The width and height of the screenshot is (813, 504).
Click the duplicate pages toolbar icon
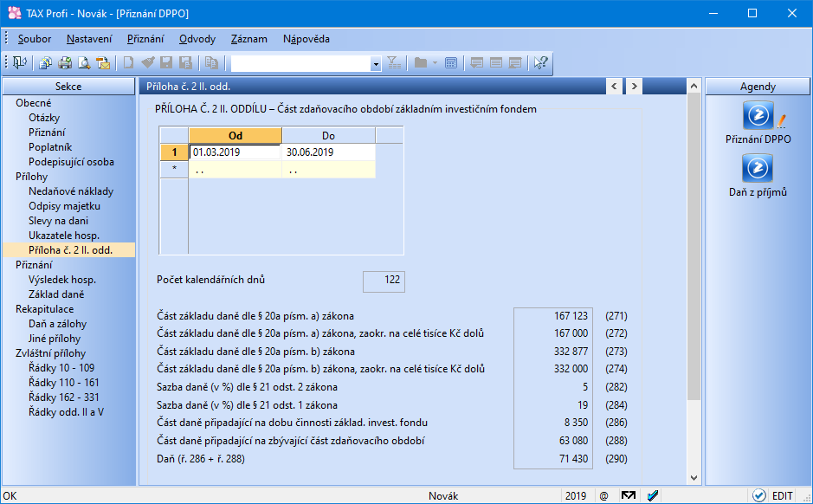[x=211, y=63]
